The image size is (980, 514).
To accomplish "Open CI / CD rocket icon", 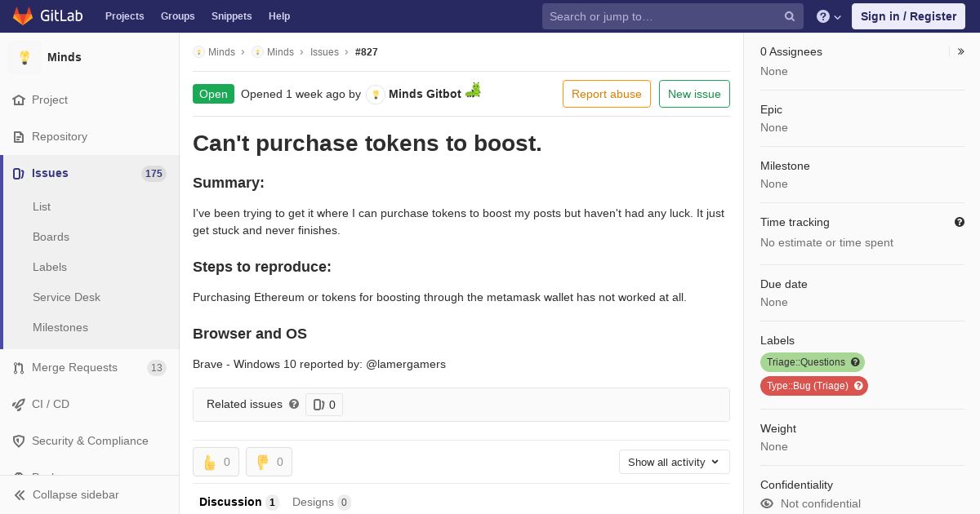I will (x=19, y=405).
